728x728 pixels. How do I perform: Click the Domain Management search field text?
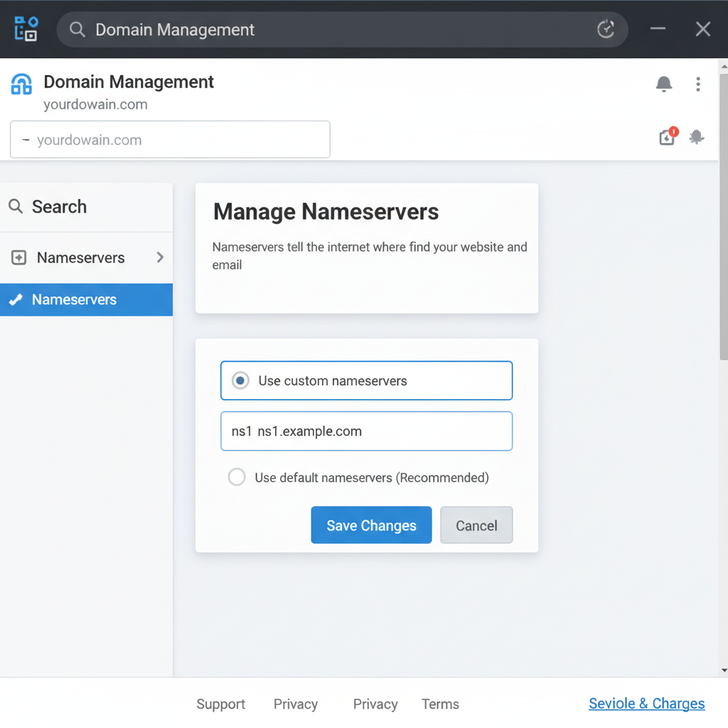[175, 30]
